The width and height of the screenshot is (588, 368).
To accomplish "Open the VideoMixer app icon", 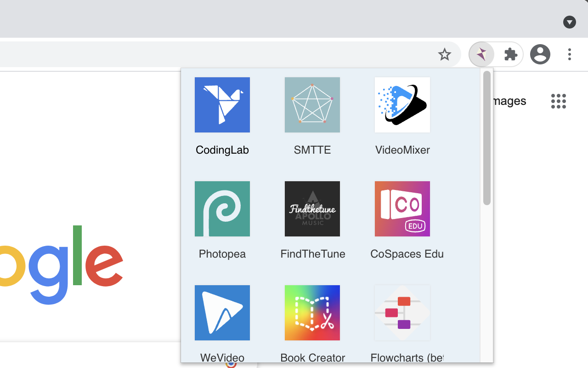I will click(402, 105).
